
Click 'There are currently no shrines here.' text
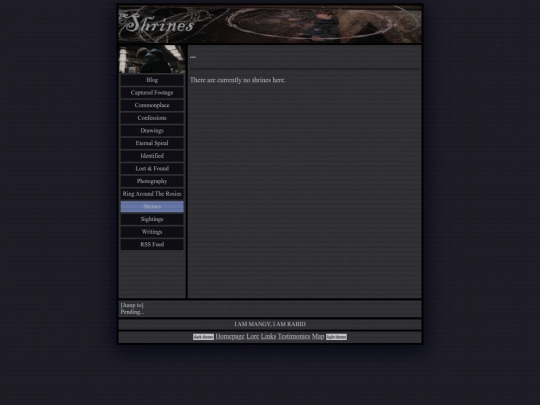pos(238,80)
